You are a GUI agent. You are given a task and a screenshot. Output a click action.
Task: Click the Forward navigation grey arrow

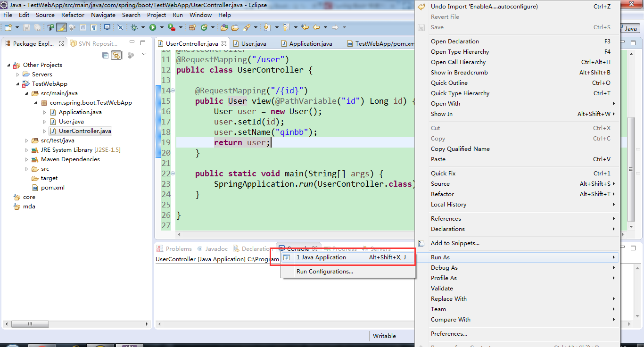click(x=335, y=28)
